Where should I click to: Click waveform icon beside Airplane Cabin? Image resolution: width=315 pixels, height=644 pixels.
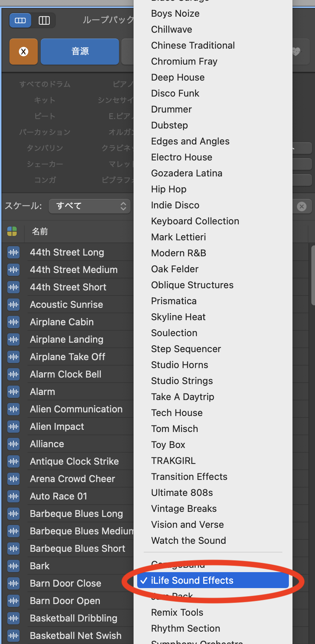[13, 322]
